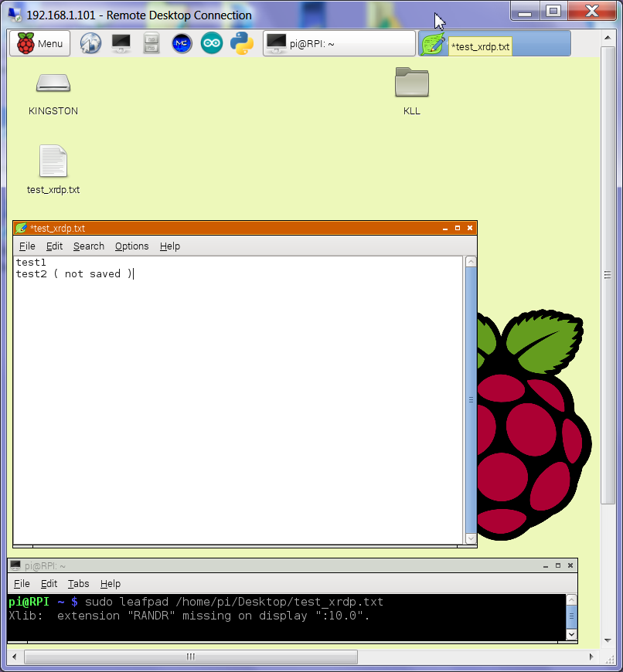623x672 pixels.
Task: Launch the Arduino IDE icon
Action: 212,44
